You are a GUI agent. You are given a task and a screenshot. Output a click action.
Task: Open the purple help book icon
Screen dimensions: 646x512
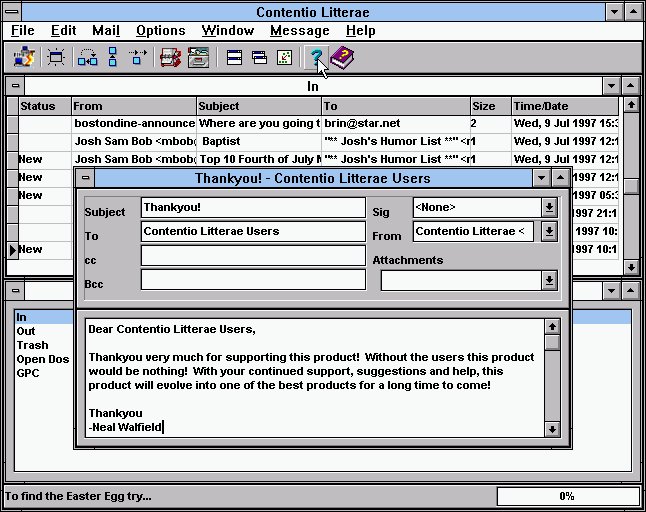pos(342,57)
